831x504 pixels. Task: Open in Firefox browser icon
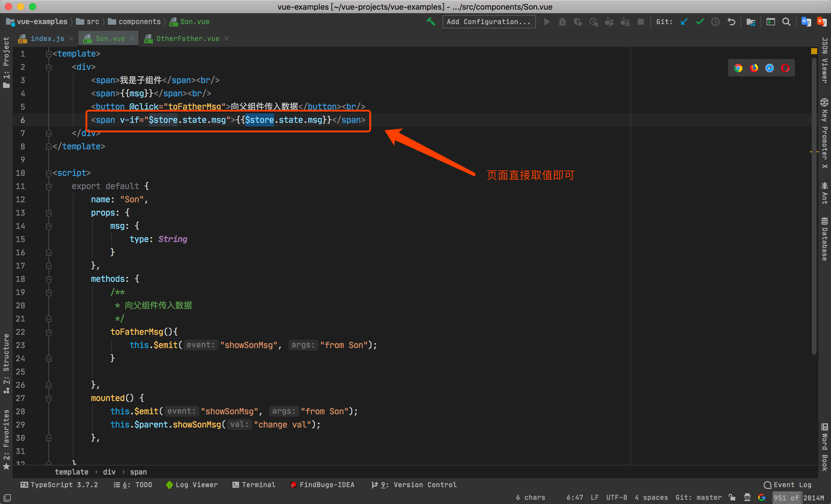(754, 68)
